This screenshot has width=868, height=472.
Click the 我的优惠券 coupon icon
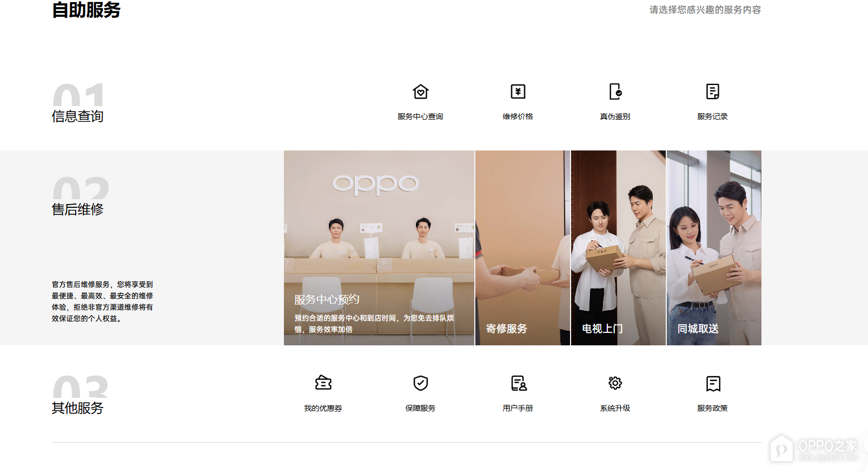(323, 383)
